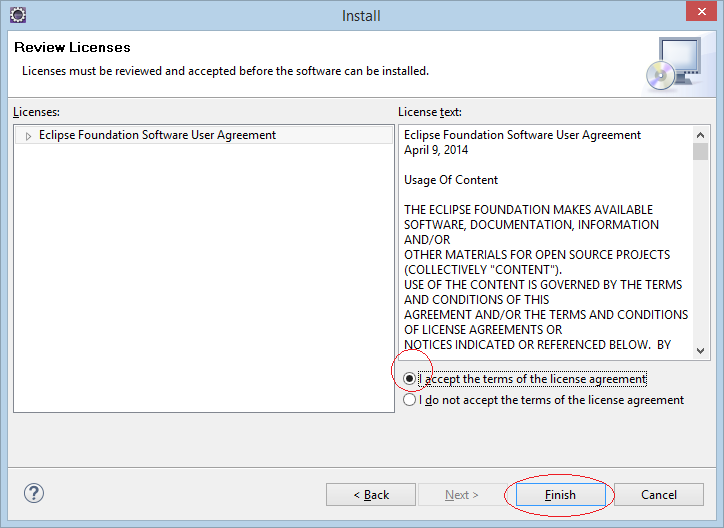Click the license text scrollbar thumb
Image resolution: width=724 pixels, height=528 pixels.
[700, 151]
